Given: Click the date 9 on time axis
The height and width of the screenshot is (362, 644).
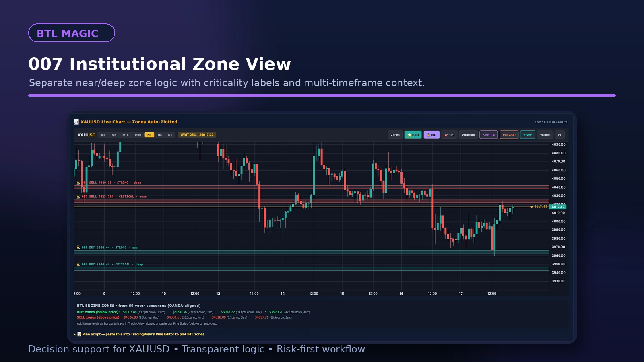Looking at the screenshot, I should [104, 294].
